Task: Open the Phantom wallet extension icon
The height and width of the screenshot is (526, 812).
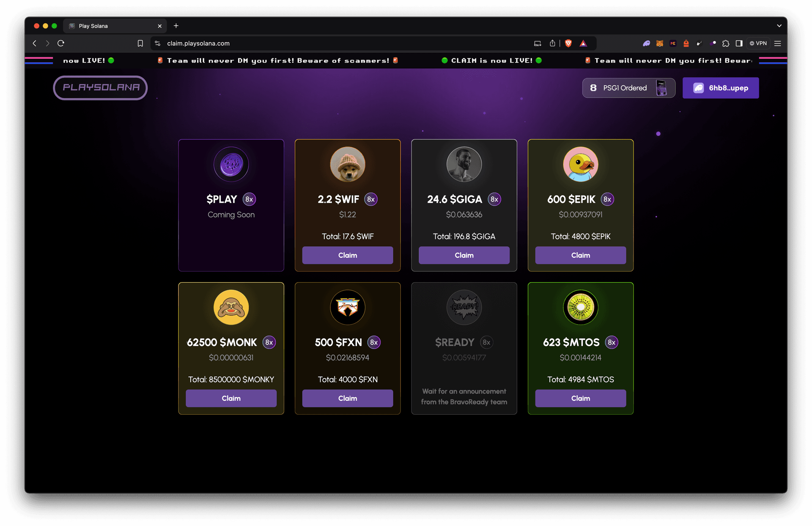Action: pyautogui.click(x=646, y=43)
